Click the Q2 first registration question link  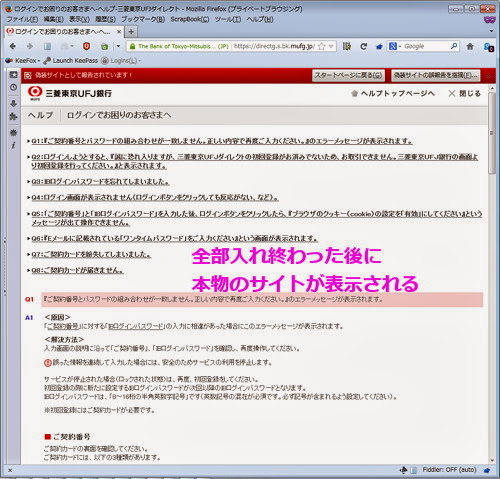coord(255,161)
